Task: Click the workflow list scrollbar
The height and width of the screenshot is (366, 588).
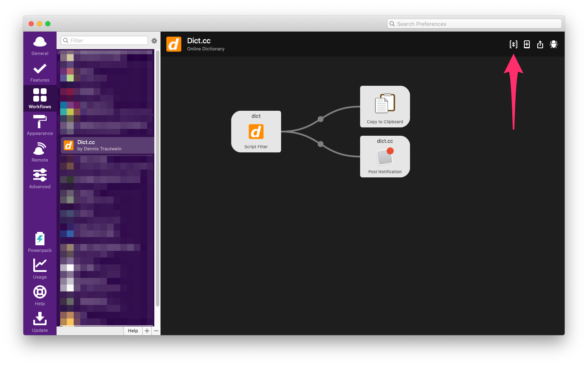Action: 158,179
